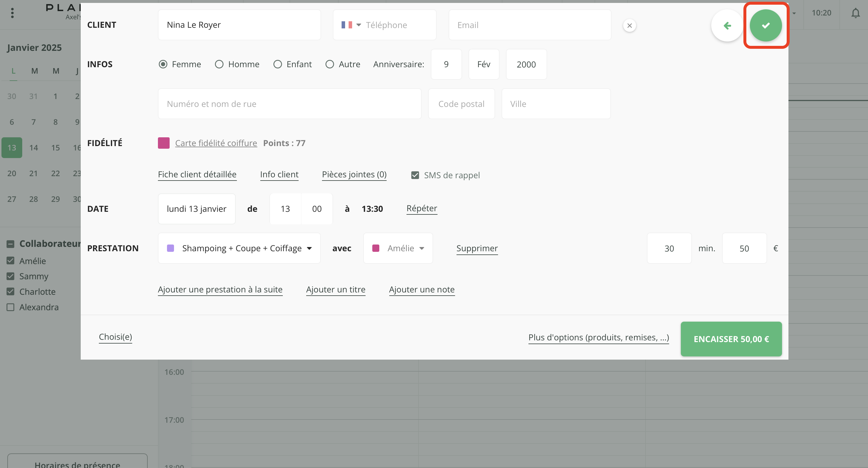
Task: Select the Homme radio button
Action: coord(219,64)
